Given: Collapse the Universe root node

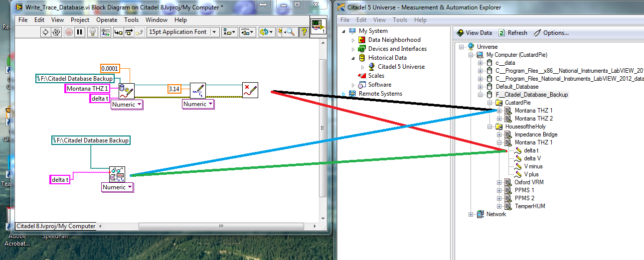Looking at the screenshot, I should pyautogui.click(x=462, y=47).
